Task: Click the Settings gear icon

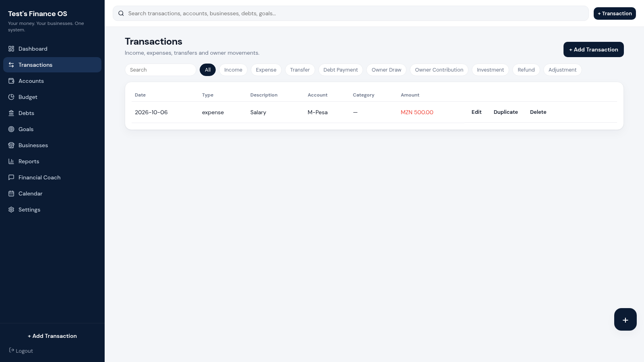Action: 11,210
